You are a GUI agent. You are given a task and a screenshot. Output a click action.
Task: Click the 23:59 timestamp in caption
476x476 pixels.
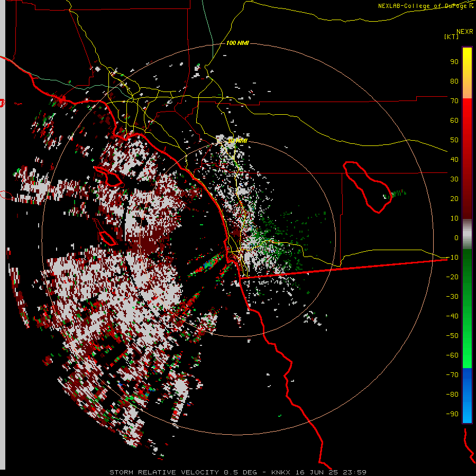click(354, 472)
